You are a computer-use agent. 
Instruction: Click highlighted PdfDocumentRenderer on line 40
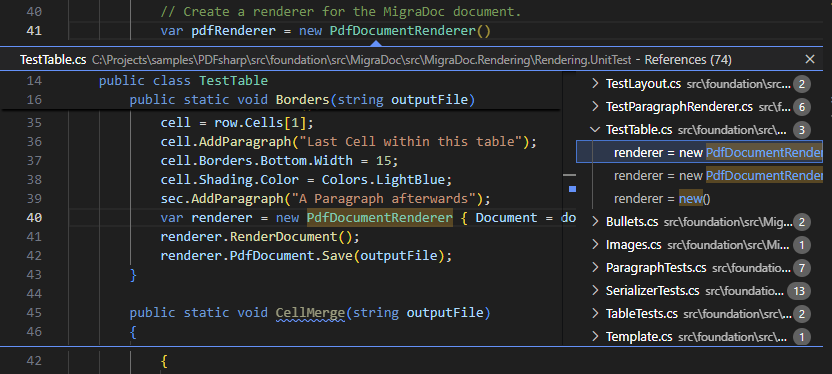[x=379, y=218]
